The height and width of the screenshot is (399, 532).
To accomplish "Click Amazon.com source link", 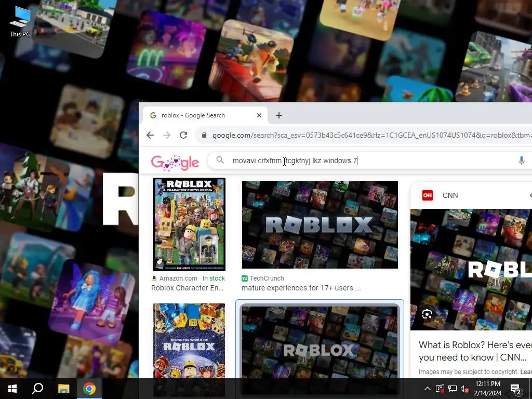I will [178, 278].
